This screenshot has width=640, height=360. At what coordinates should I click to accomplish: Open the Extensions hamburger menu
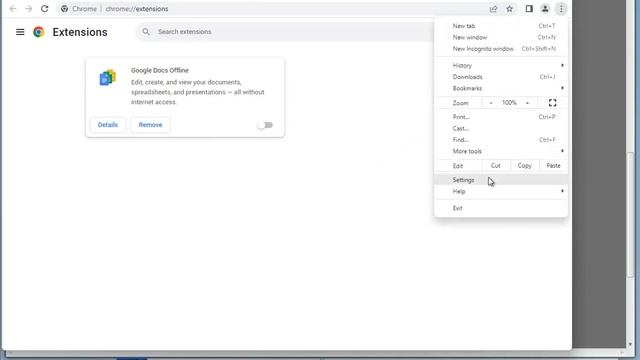point(20,32)
